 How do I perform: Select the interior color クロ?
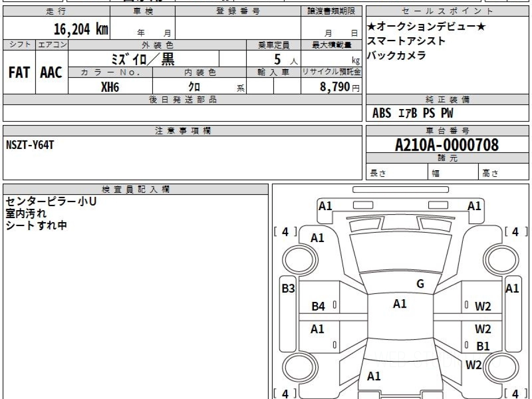tap(194, 87)
